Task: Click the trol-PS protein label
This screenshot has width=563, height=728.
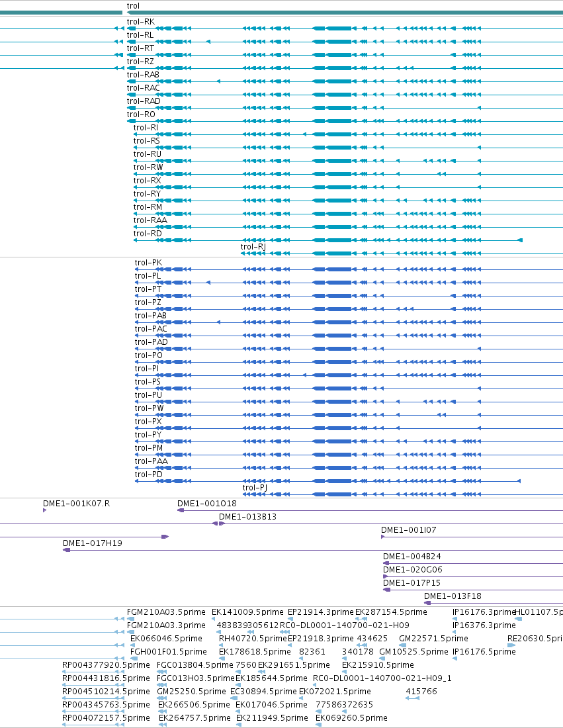Action: click(x=148, y=382)
